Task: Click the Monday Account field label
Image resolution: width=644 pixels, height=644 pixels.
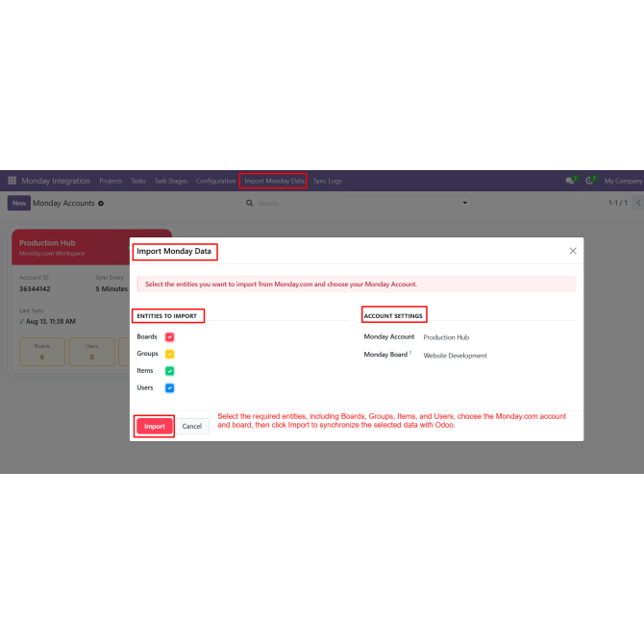Action: click(389, 336)
